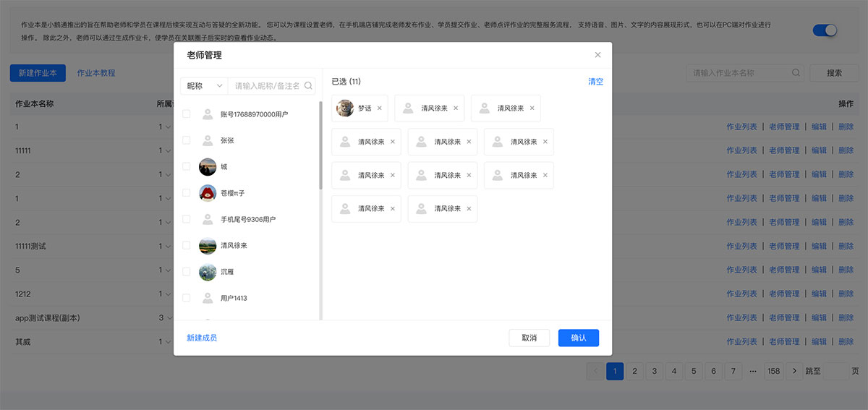868x410 pixels.
Task: Click the avatar of user 城
Action: [x=208, y=167]
